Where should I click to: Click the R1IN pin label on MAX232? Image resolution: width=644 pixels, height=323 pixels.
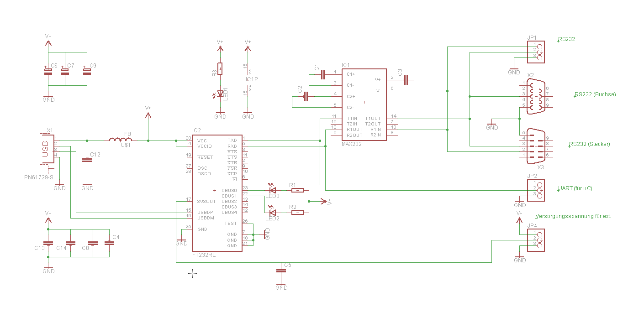tap(375, 129)
